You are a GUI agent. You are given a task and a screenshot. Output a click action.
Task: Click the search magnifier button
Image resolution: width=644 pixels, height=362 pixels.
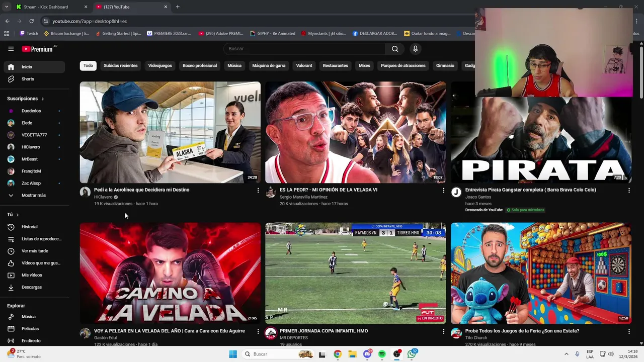tap(395, 49)
